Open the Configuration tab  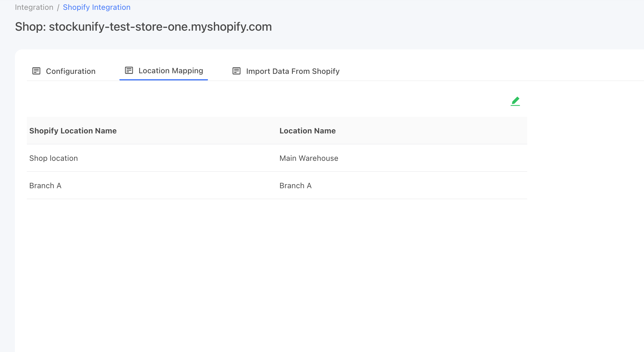click(64, 71)
